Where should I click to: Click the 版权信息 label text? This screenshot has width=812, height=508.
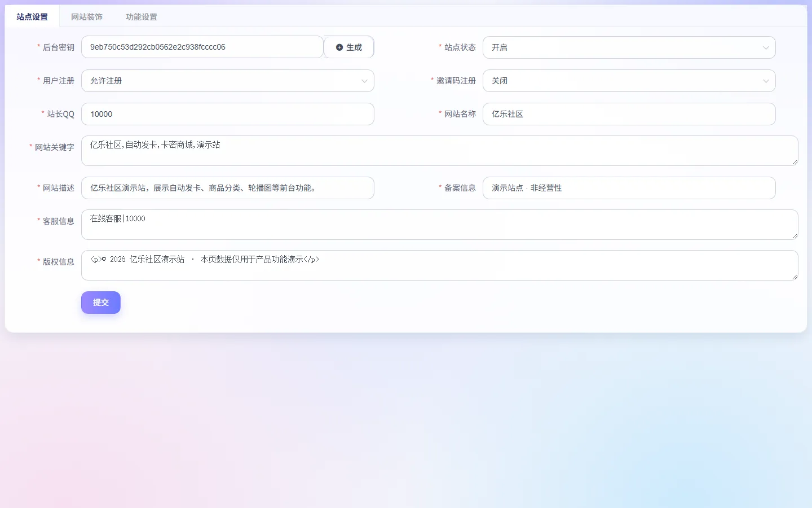pyautogui.click(x=59, y=262)
